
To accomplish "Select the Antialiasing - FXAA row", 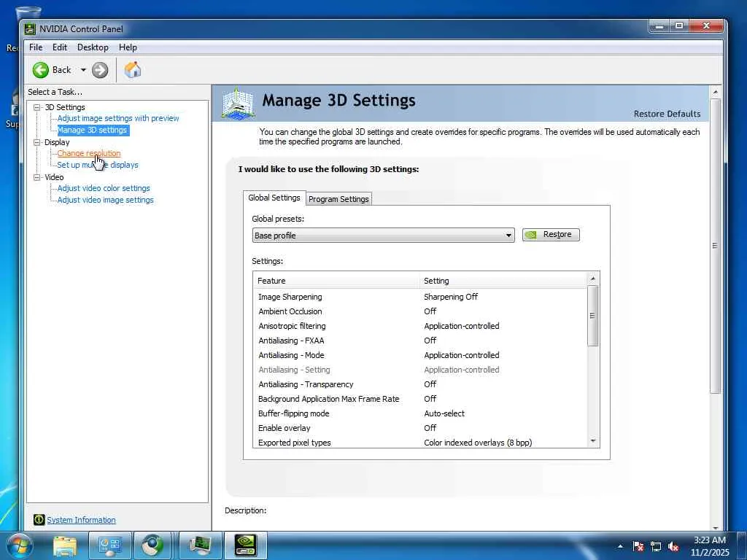I will coord(421,341).
